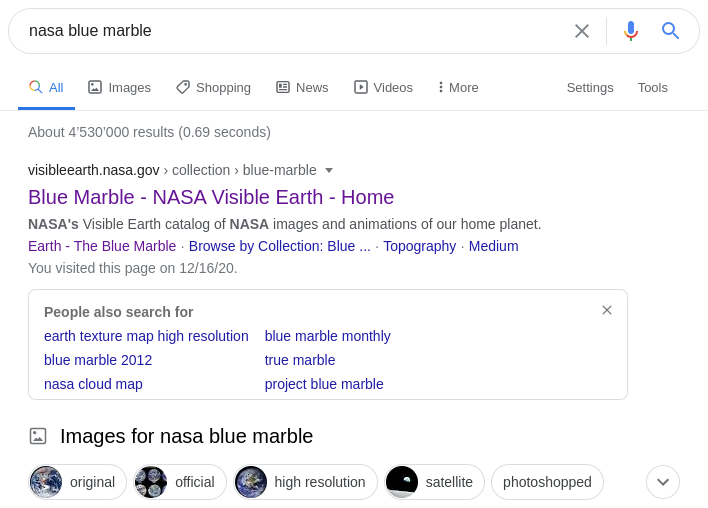Open the All results tab

click(47, 88)
